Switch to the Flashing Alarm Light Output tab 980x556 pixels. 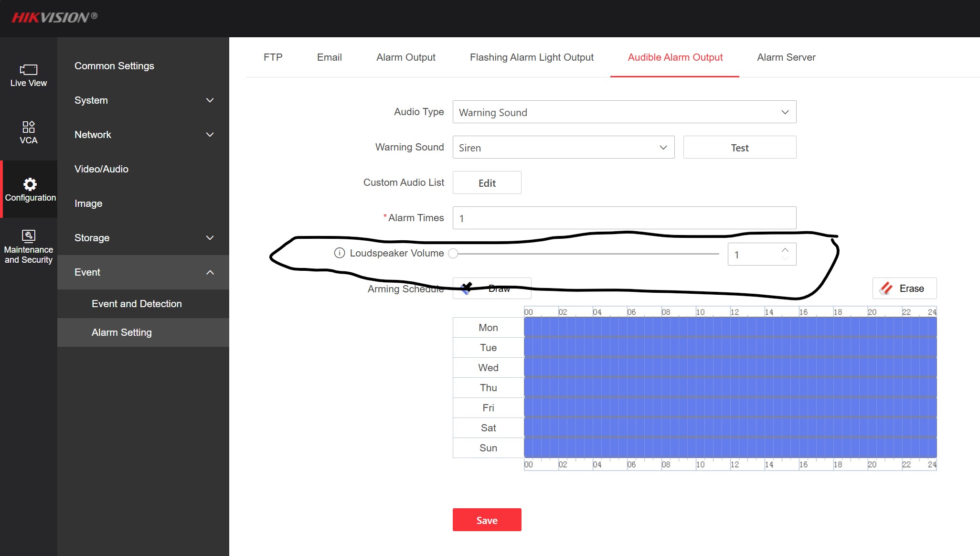click(x=532, y=57)
